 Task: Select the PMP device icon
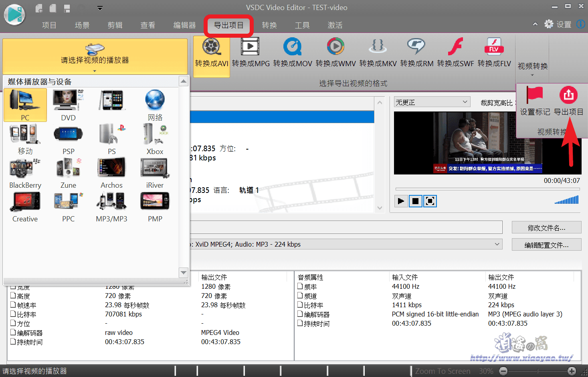[x=155, y=206]
